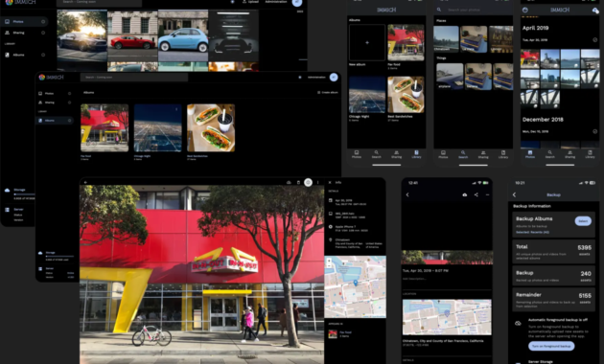Open the Chicago Night album on the phone library
Screen dimensions: 604x364
[x=367, y=95]
